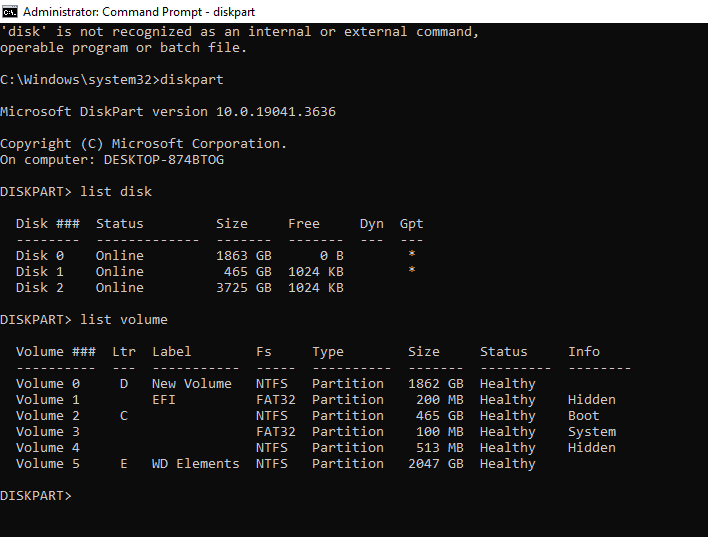
Task: Click the drive letter 'D' of Volume 0
Action: 124,383
